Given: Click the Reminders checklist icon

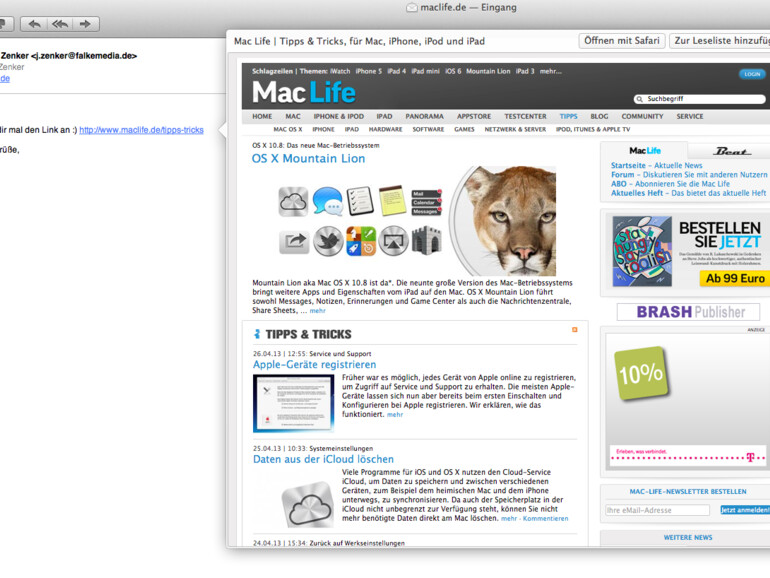Looking at the screenshot, I should click(360, 200).
